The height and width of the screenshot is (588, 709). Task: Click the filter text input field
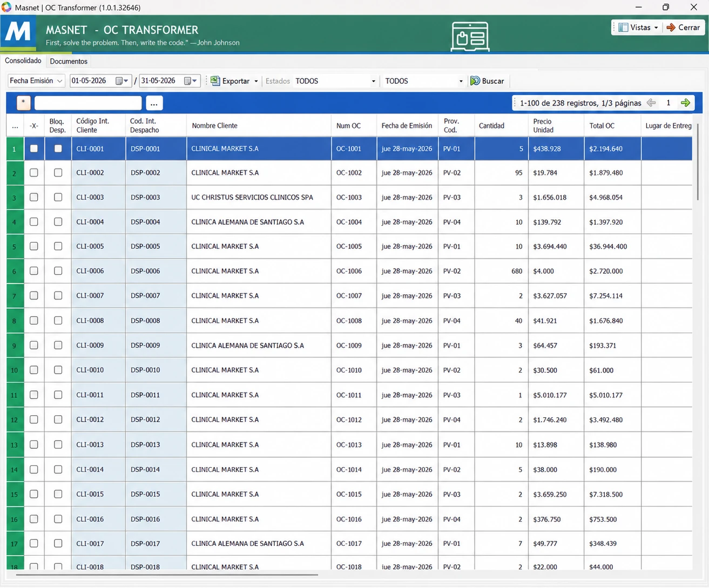pyautogui.click(x=88, y=103)
